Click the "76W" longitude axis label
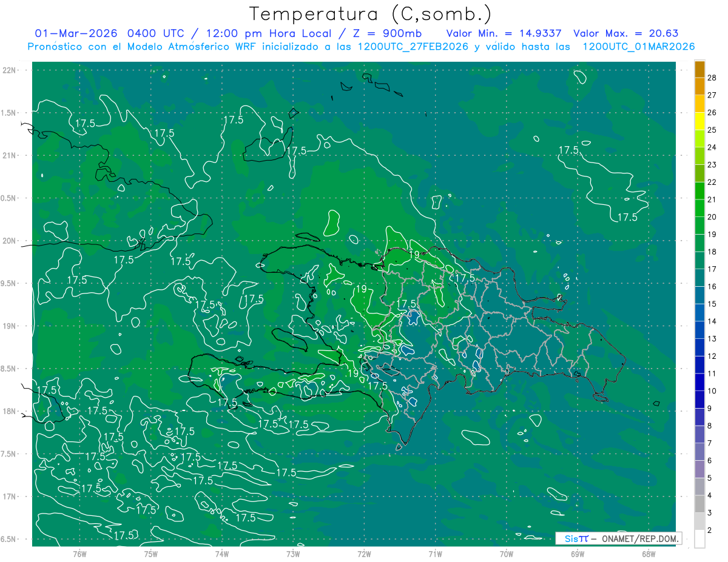The height and width of the screenshot is (562, 728). (79, 554)
